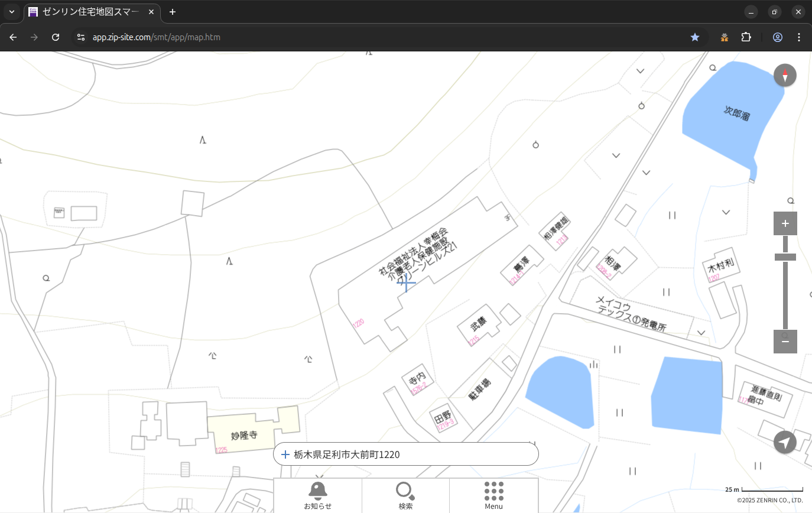Open a new browser tab

pos(173,12)
